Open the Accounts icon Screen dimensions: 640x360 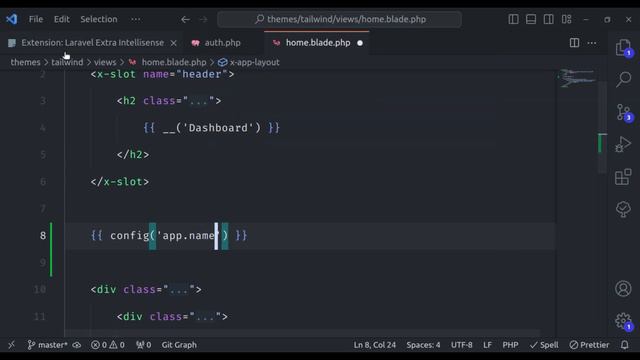[623, 289]
